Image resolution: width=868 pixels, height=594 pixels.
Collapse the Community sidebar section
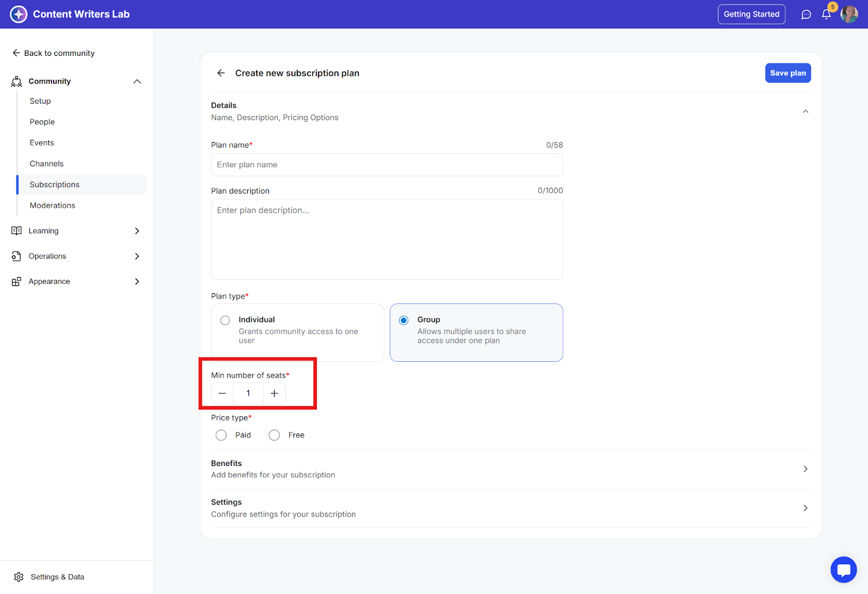click(137, 81)
